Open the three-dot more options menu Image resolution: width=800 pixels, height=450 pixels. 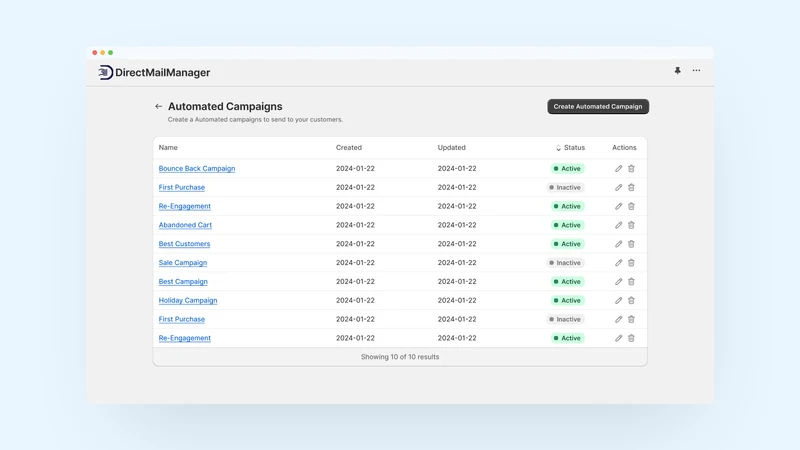pos(696,70)
